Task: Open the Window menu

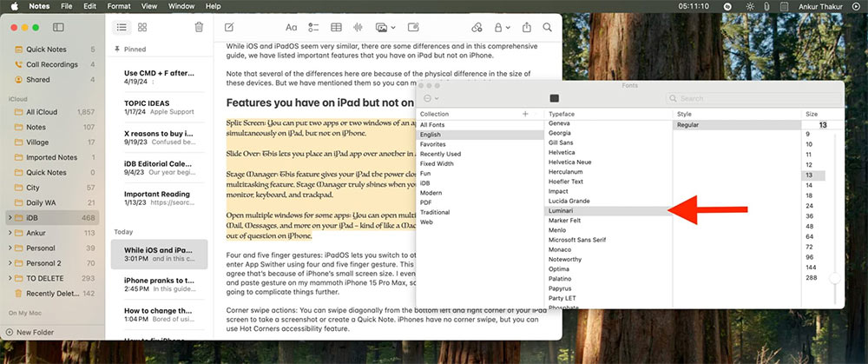Action: 181,6
